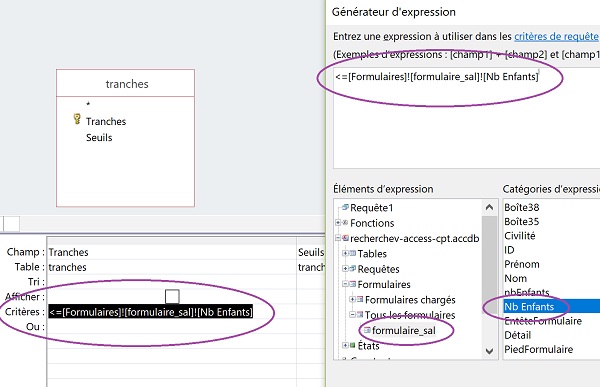This screenshot has width=600, height=387.
Task: Click scroll down arrow of elements list
Action: [489, 351]
